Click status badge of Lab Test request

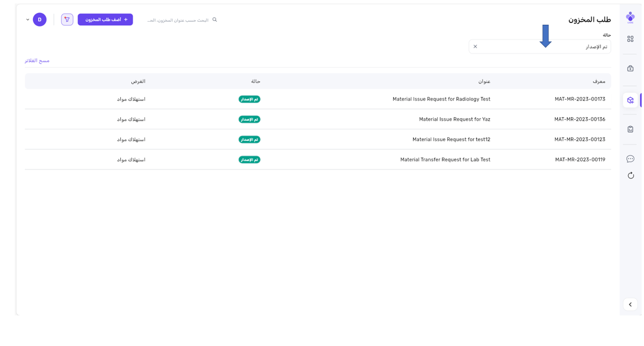coord(249,159)
